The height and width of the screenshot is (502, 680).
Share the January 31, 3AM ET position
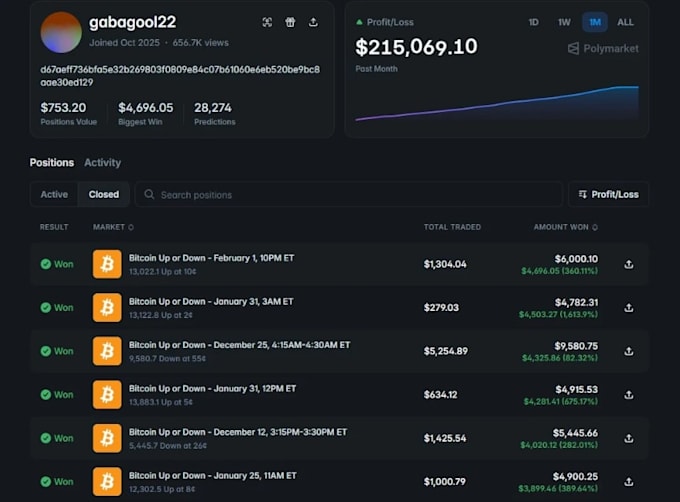(x=629, y=308)
